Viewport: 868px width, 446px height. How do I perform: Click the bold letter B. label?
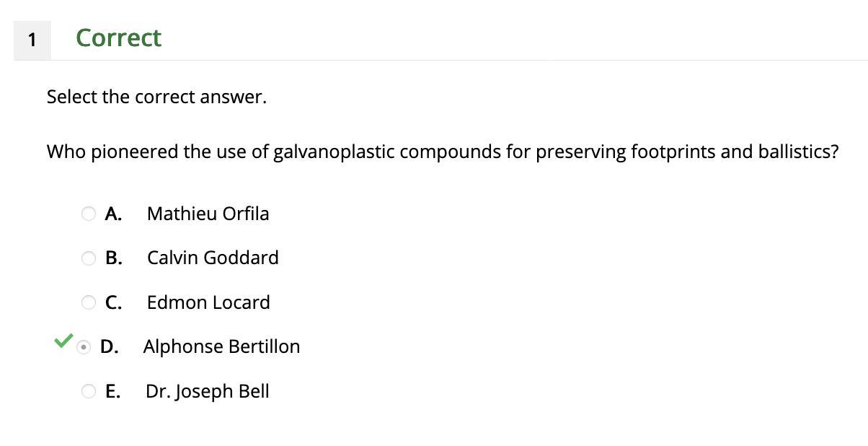tap(113, 258)
